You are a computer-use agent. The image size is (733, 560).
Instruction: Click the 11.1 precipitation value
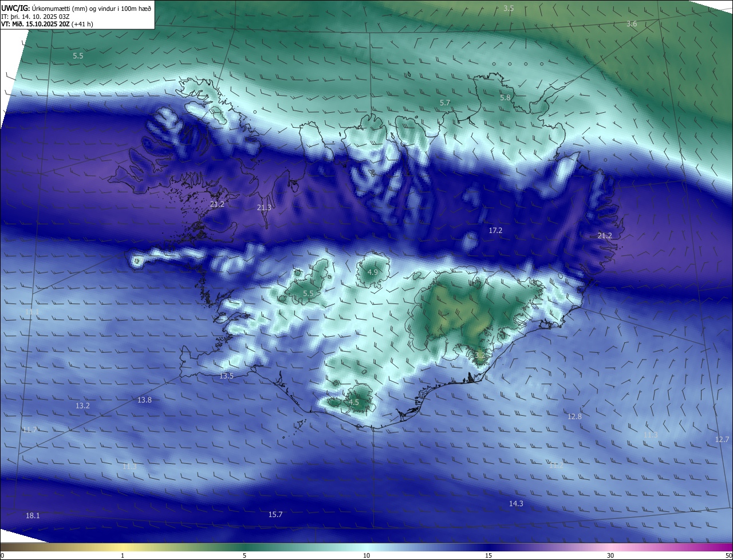pyautogui.click(x=32, y=312)
